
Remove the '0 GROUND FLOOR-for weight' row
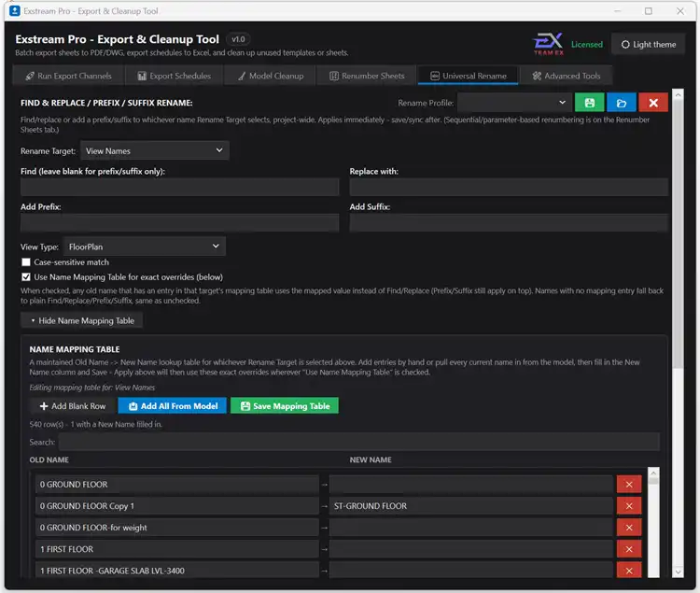pyautogui.click(x=629, y=528)
